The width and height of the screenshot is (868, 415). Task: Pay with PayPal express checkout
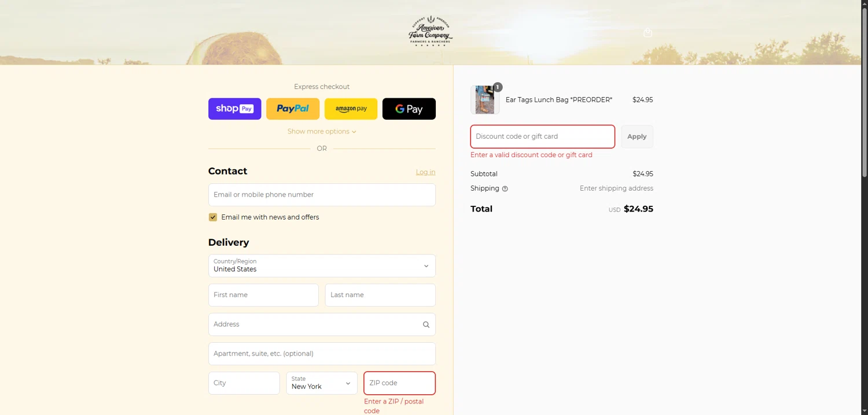point(293,109)
